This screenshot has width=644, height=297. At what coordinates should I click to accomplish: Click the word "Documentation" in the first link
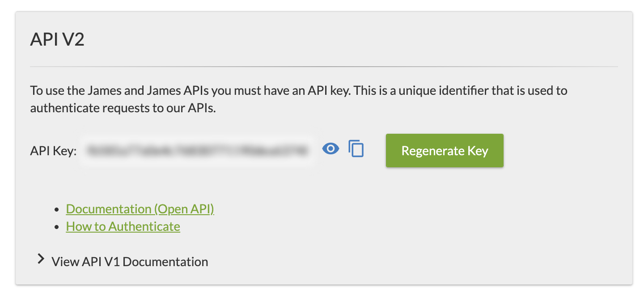(x=109, y=209)
